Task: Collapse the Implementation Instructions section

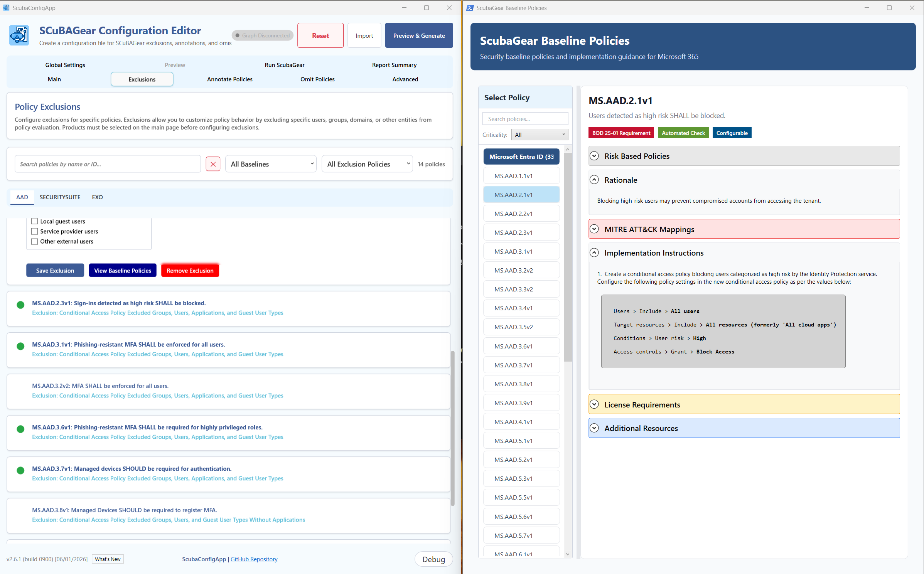Action: 744,252
